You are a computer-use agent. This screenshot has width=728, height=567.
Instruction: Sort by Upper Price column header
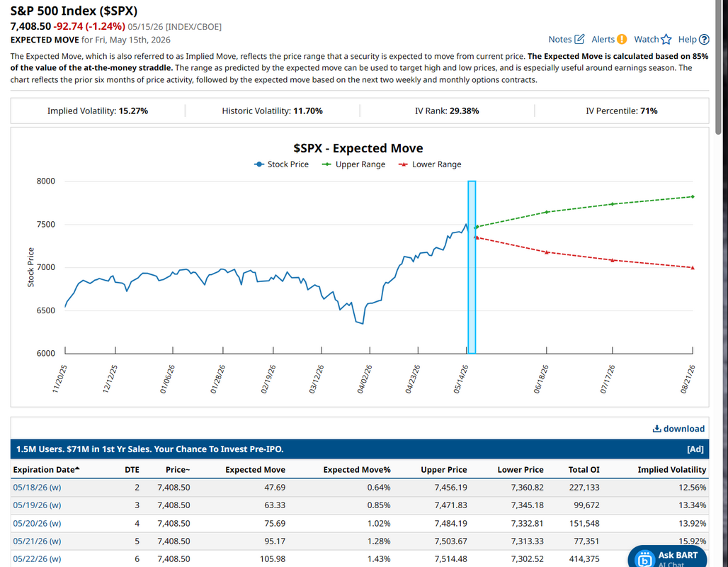pyautogui.click(x=444, y=469)
